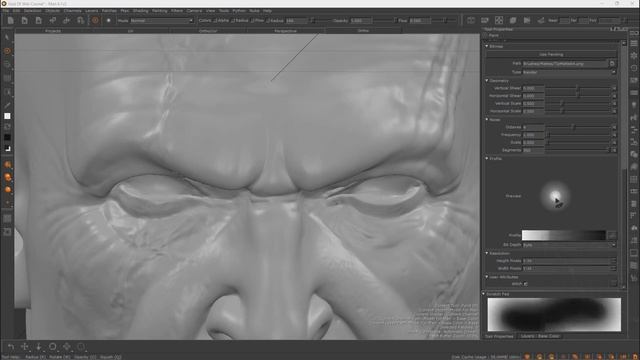Image resolution: width=640 pixels, height=360 pixels.
Task: Select the color picker eyedropper tool
Action: [7, 105]
